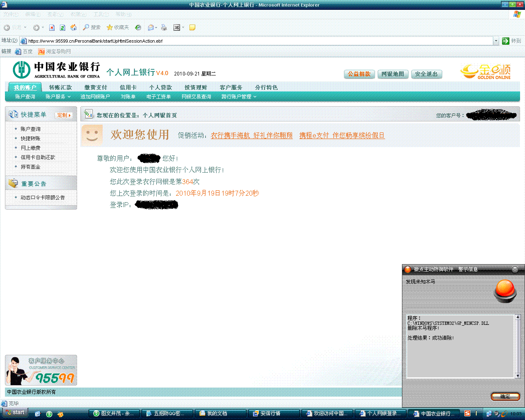Click the Mail envelope toolbar icon
The height and width of the screenshot is (420, 525).
tap(151, 27)
